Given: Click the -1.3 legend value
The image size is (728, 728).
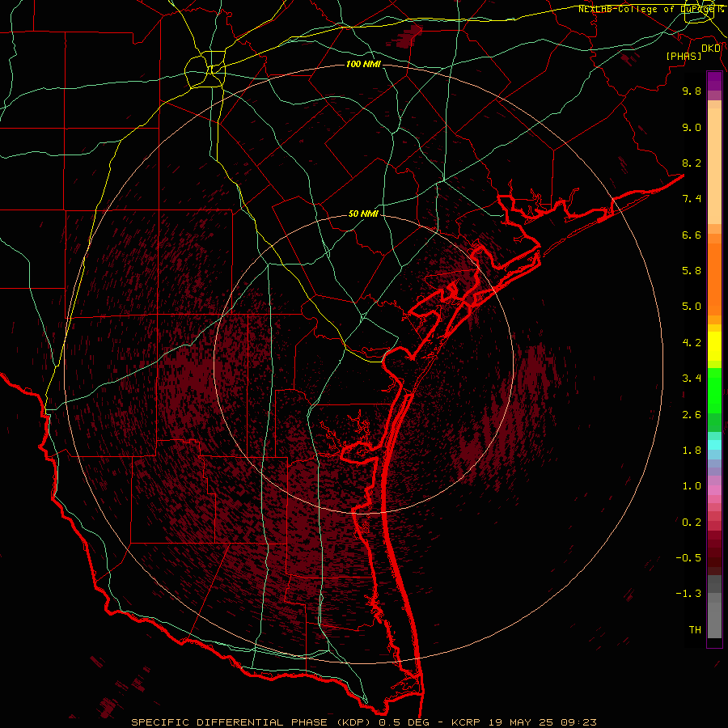Looking at the screenshot, I should coord(688,594).
